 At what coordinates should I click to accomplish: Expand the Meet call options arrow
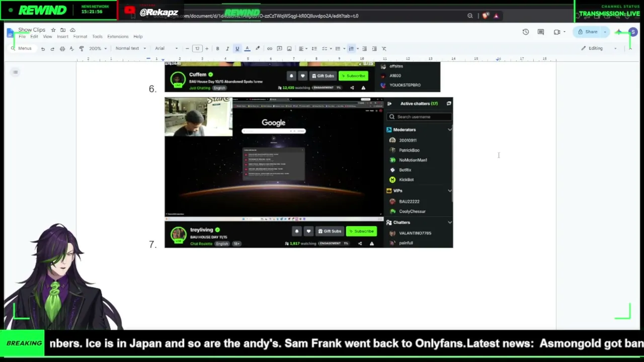click(x=564, y=32)
